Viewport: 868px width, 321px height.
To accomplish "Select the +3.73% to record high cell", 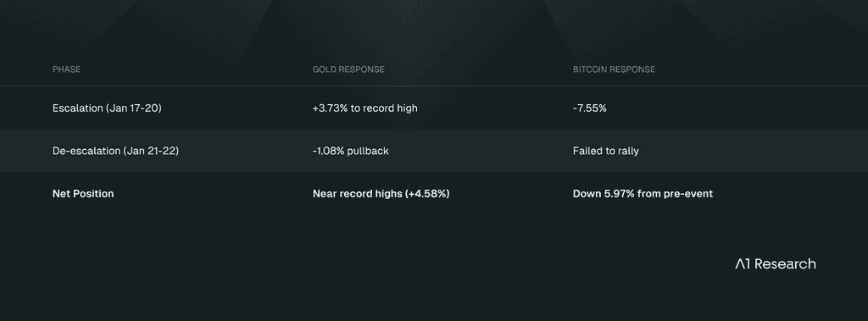I will (364, 108).
